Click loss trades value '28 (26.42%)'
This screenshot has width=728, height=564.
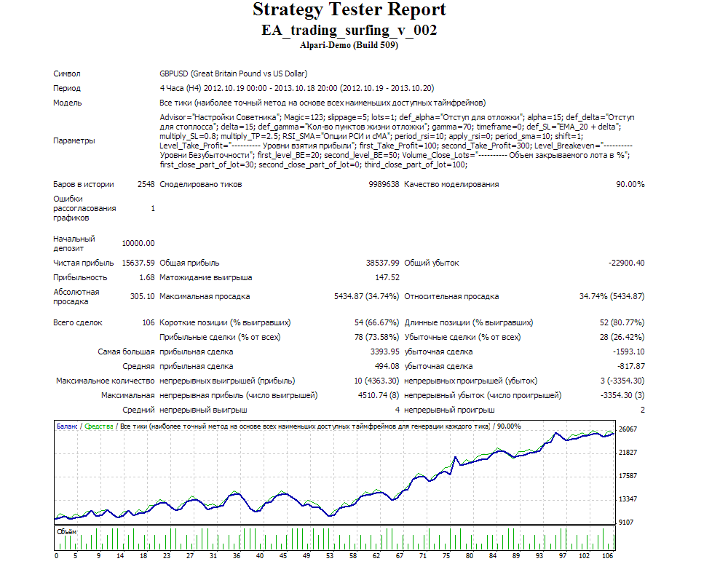click(x=622, y=337)
